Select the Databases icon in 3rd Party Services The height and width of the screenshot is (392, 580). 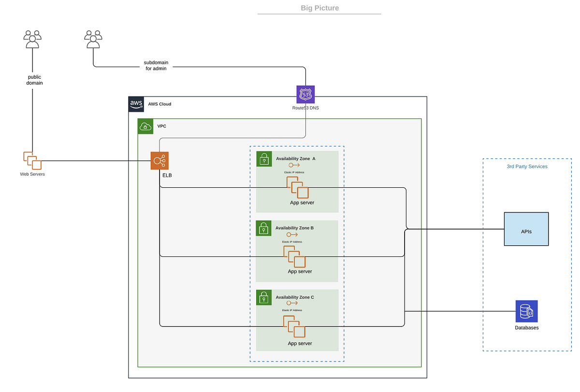pos(527,311)
